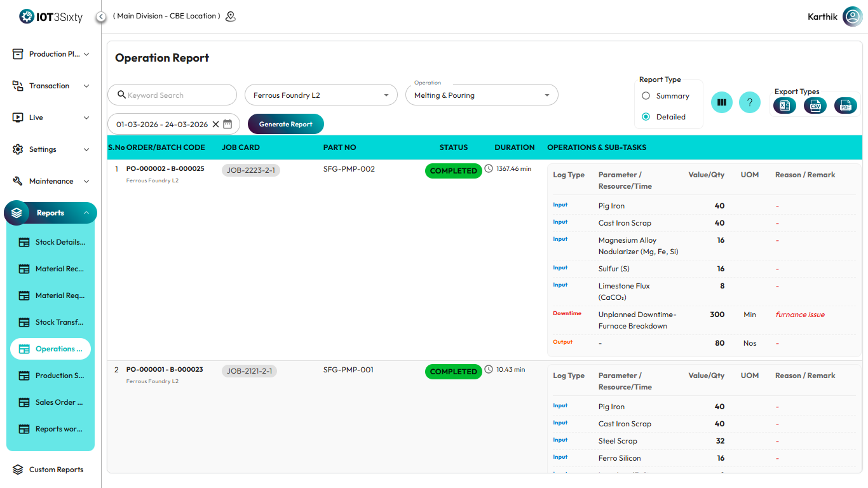
Task: Click the location pin icon
Action: point(231,17)
